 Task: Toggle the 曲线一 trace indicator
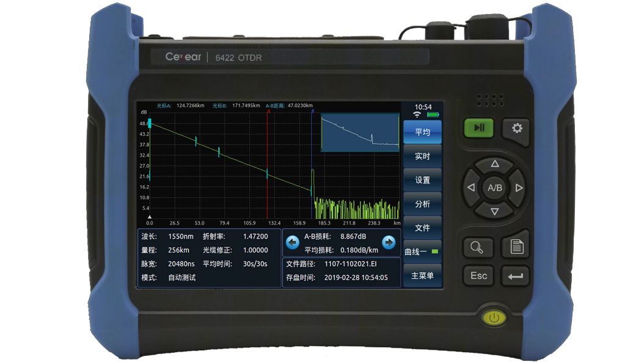point(422,251)
